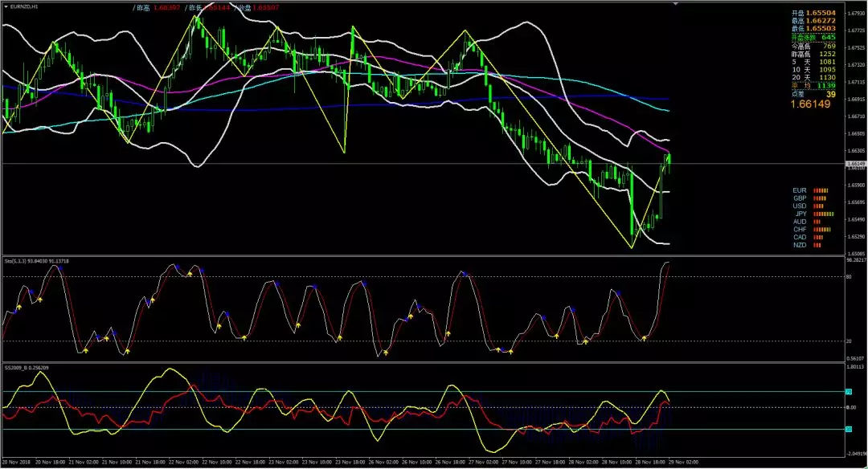The width and height of the screenshot is (868, 469).
Task: Click the 开盘 open price value
Action: pos(821,13)
